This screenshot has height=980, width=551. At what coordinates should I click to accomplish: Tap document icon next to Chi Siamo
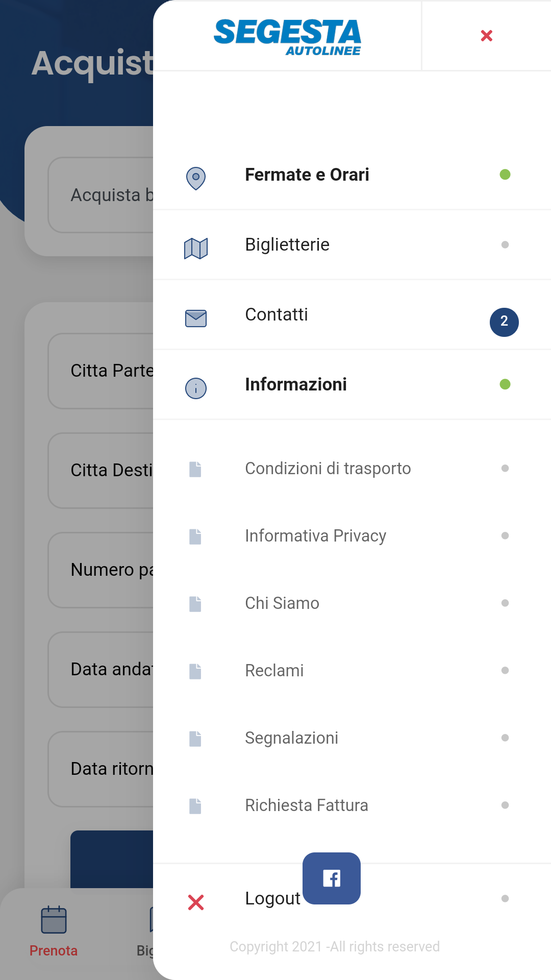(195, 604)
